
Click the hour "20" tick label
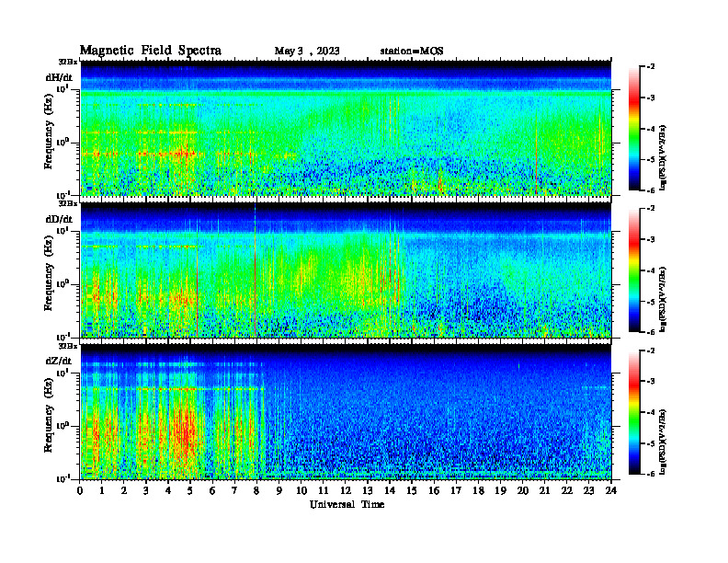(523, 490)
